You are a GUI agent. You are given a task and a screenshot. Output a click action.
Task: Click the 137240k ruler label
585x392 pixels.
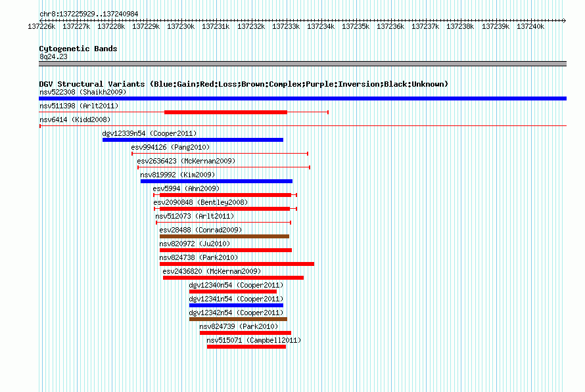point(530,26)
